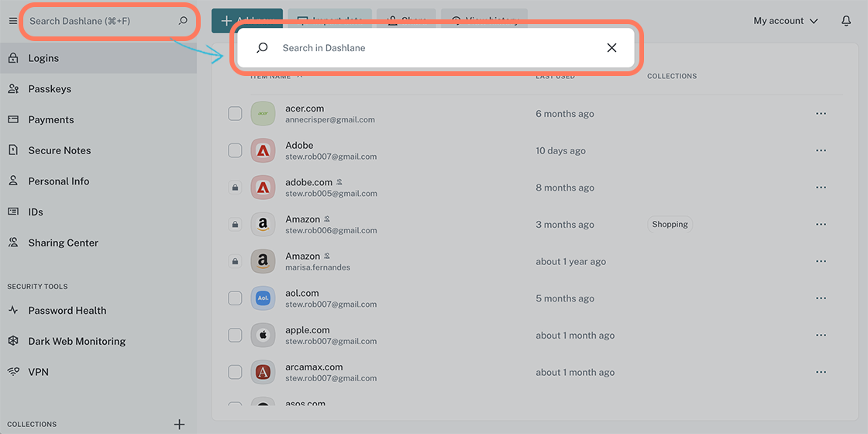The height and width of the screenshot is (434, 868).
Task: Open Passkeys in the sidebar
Action: 50,89
